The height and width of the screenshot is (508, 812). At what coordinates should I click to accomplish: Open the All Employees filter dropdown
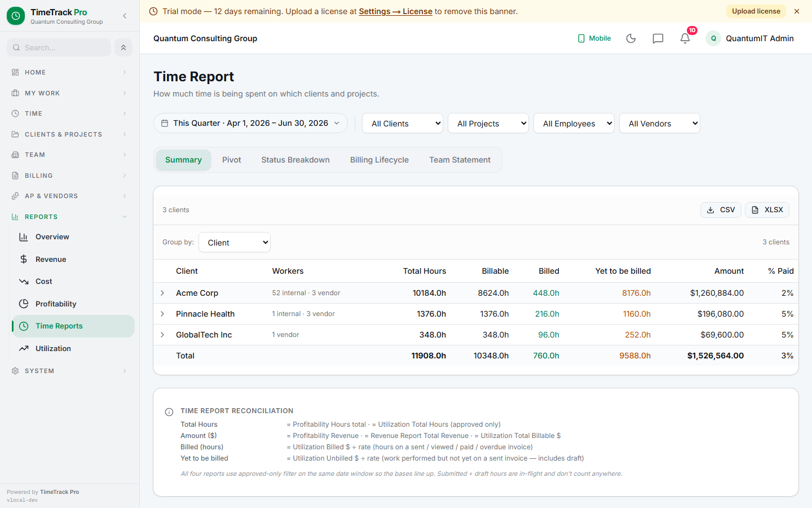[x=574, y=124]
